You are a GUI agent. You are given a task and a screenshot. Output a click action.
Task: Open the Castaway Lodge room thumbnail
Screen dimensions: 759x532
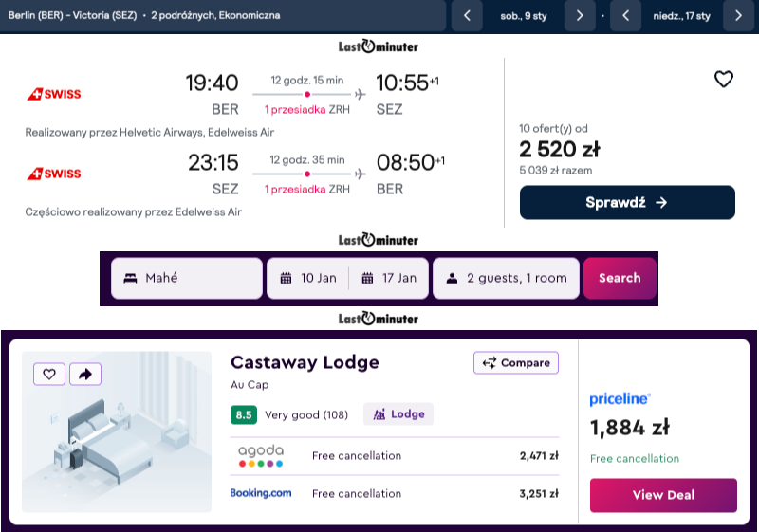[117, 431]
